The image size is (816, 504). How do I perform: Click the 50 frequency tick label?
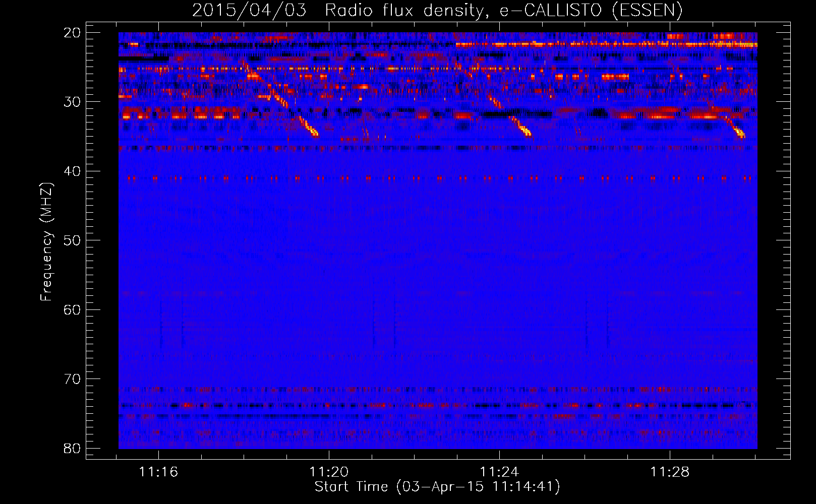[x=72, y=240]
